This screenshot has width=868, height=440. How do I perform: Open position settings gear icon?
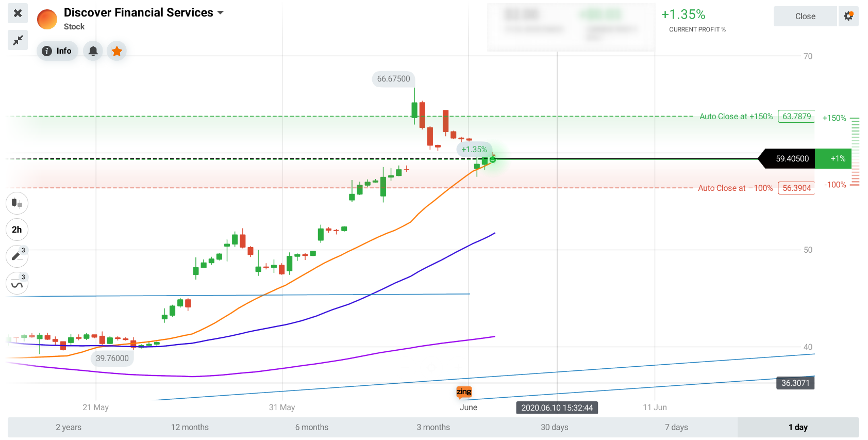click(848, 17)
